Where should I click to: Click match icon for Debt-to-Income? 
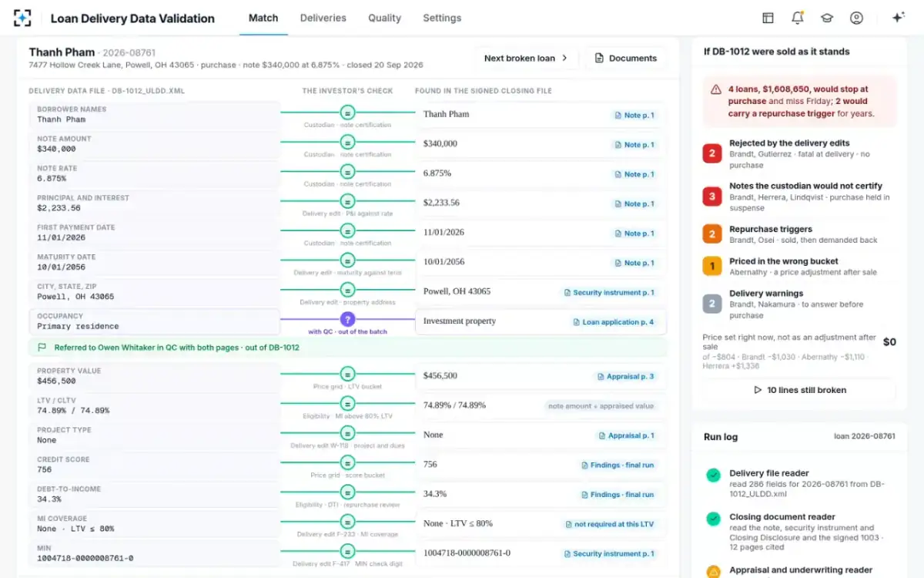(347, 492)
